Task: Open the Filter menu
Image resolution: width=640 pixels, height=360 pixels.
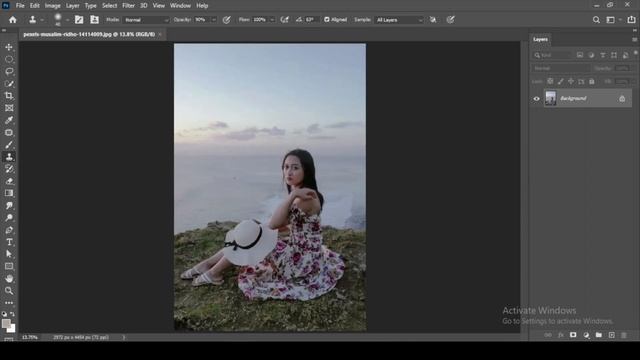Action: point(128,6)
